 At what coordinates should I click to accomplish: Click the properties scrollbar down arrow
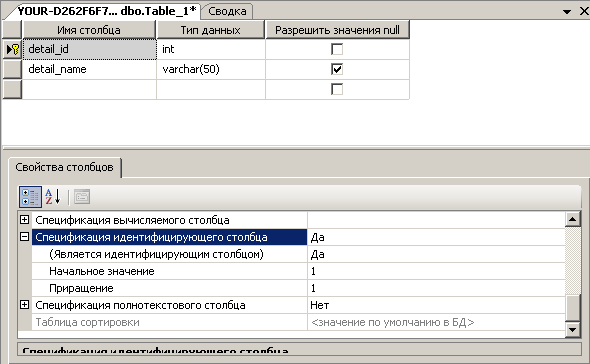point(573,330)
